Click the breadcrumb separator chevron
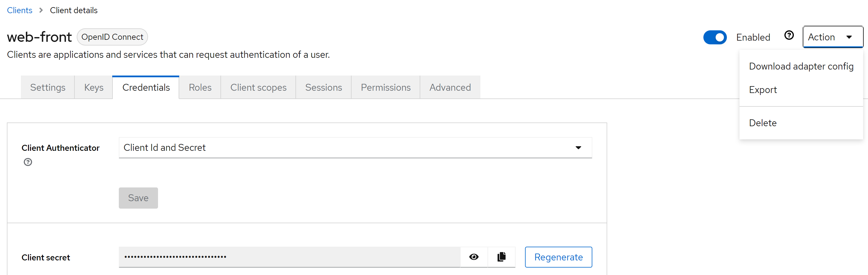Screen dimensions: 868x275 coord(41,11)
